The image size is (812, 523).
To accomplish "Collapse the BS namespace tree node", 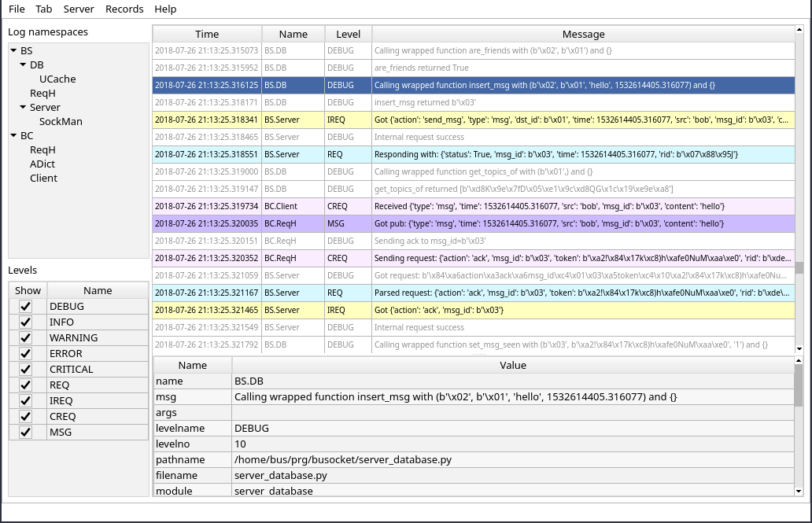I will [x=13, y=51].
